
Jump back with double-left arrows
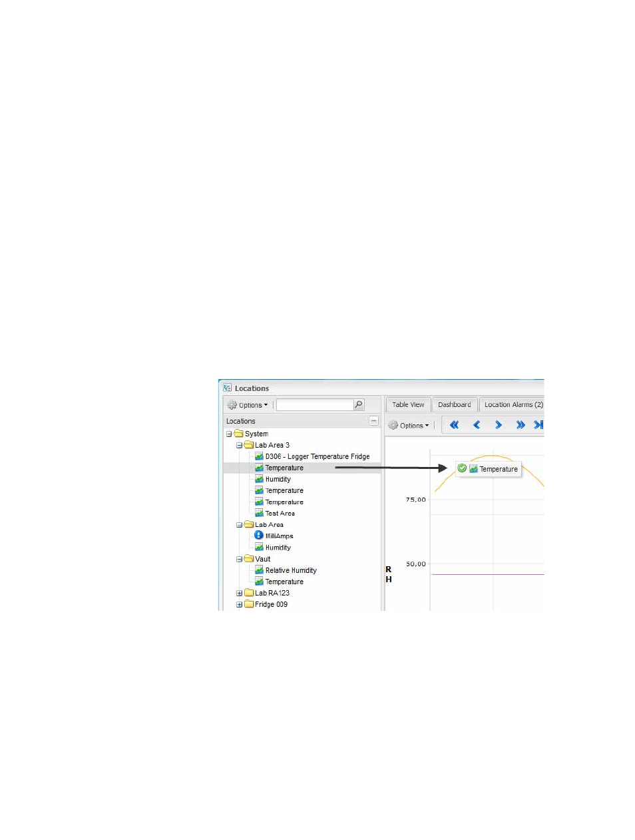(x=454, y=425)
